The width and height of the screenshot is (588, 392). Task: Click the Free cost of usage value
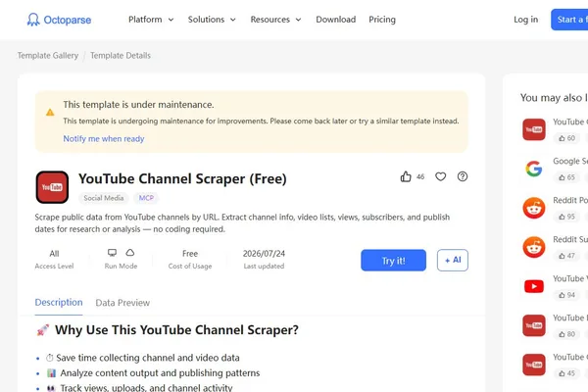190,254
